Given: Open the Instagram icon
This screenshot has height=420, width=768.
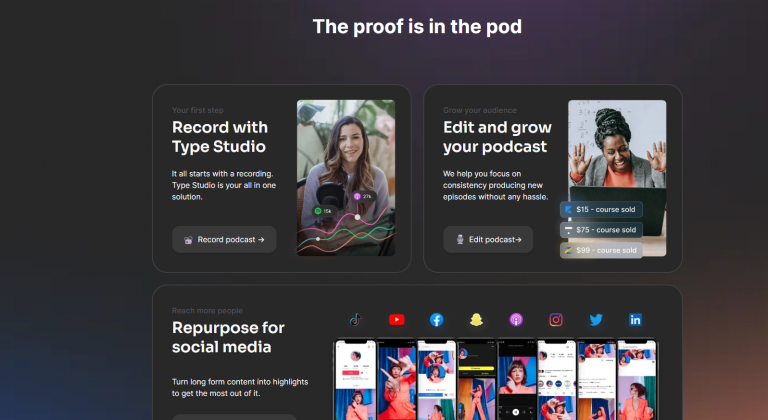Looking at the screenshot, I should click(556, 320).
